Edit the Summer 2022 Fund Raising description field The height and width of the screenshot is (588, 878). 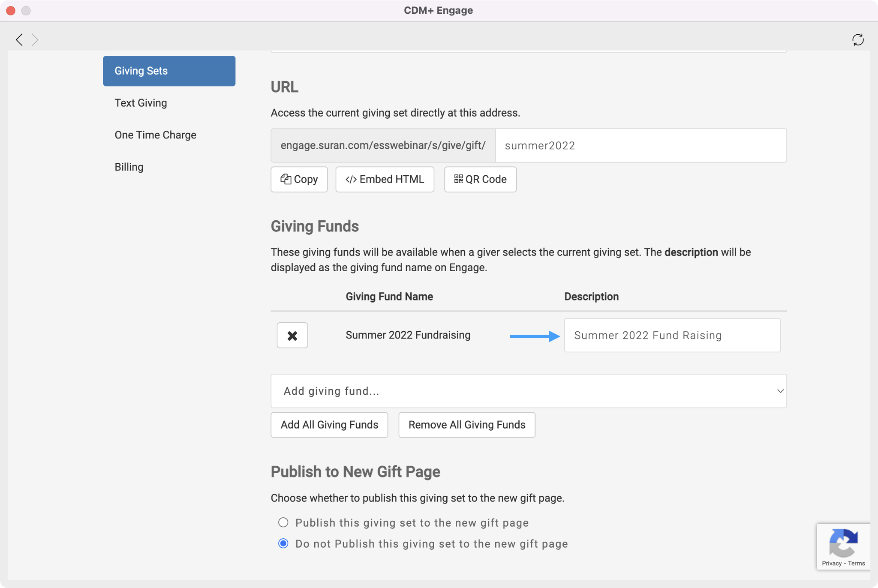pos(672,335)
